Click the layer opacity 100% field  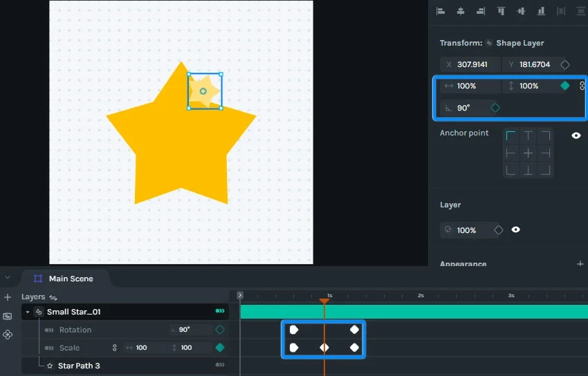coord(467,230)
